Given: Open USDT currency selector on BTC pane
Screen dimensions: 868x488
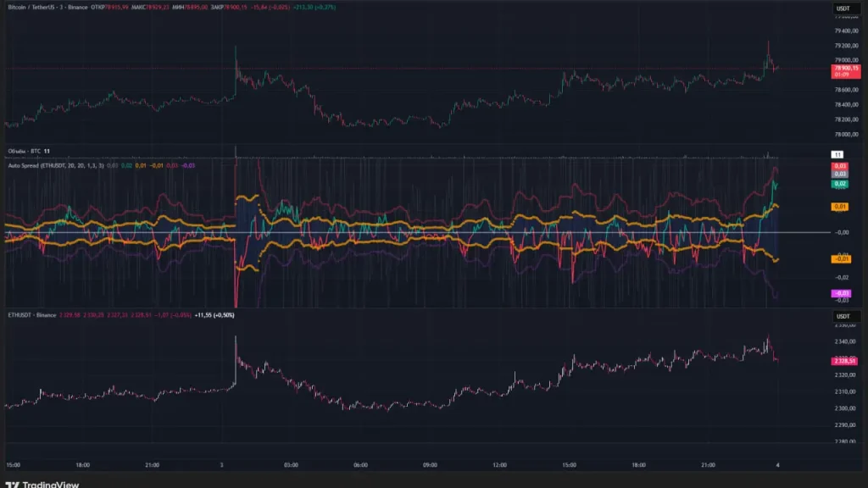Looking at the screenshot, I should tap(846, 8).
